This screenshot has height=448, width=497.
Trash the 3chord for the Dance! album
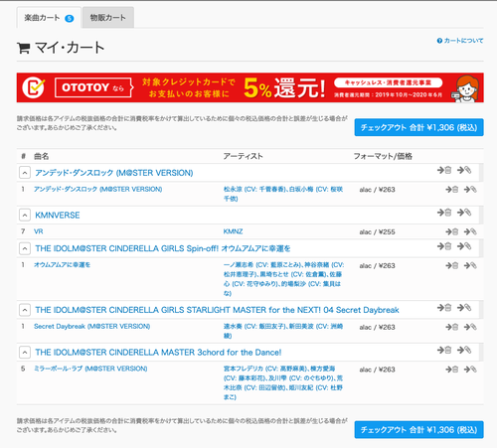(444, 350)
